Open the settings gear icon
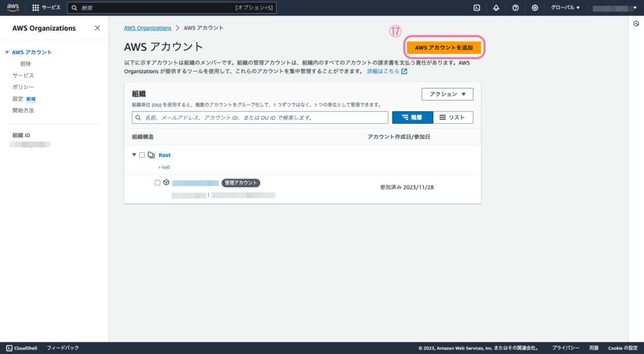This screenshot has width=644, height=354. click(535, 8)
